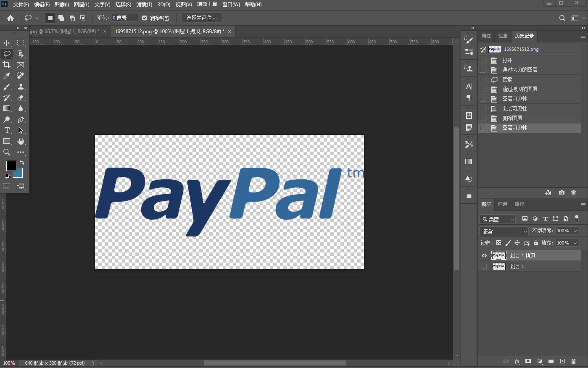Create new snapshot from history camera icon

562,192
